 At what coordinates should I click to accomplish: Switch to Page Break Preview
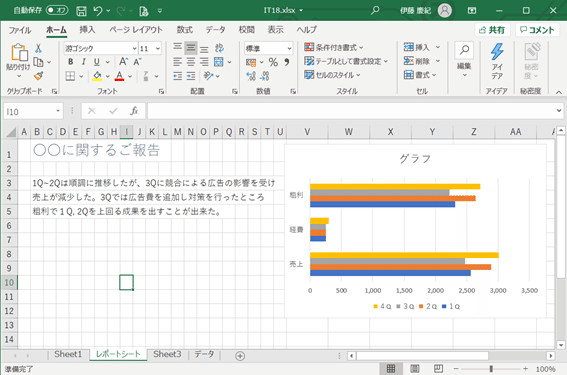click(x=438, y=369)
